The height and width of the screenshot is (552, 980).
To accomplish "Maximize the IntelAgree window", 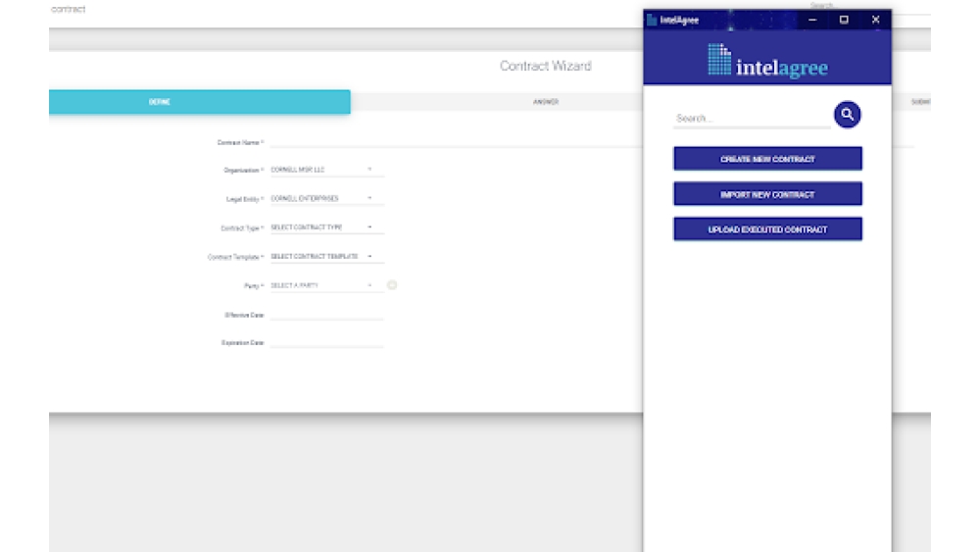I will (x=844, y=20).
